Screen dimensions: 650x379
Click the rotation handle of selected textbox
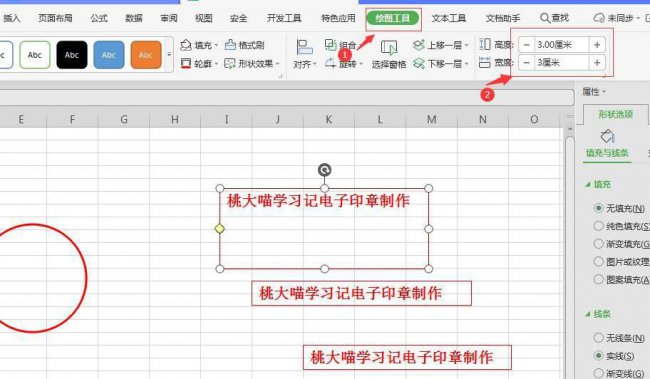[325, 170]
